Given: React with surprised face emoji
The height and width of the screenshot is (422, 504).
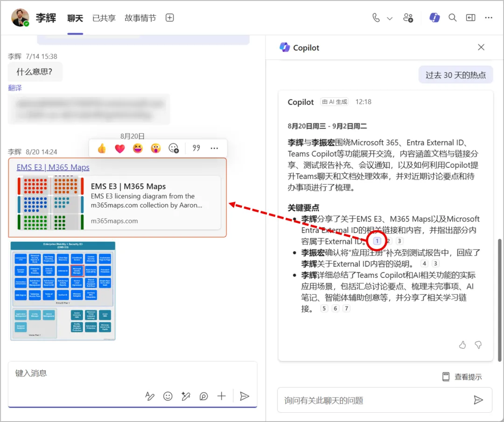Looking at the screenshot, I should [x=155, y=148].
